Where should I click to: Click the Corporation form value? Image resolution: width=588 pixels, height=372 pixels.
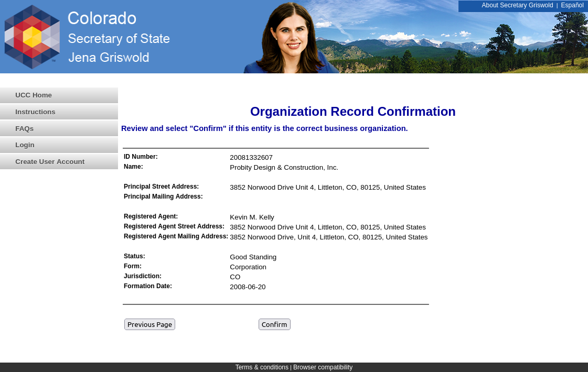[x=248, y=267]
